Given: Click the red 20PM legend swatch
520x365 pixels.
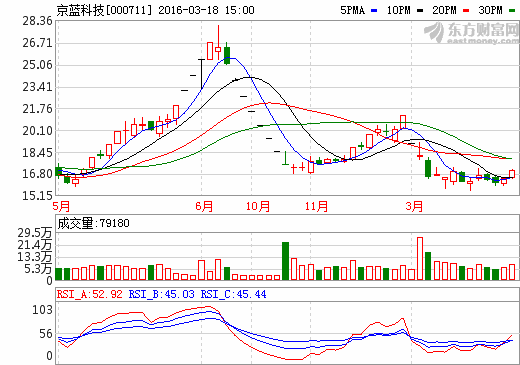Looking at the screenshot, I should (x=466, y=11).
